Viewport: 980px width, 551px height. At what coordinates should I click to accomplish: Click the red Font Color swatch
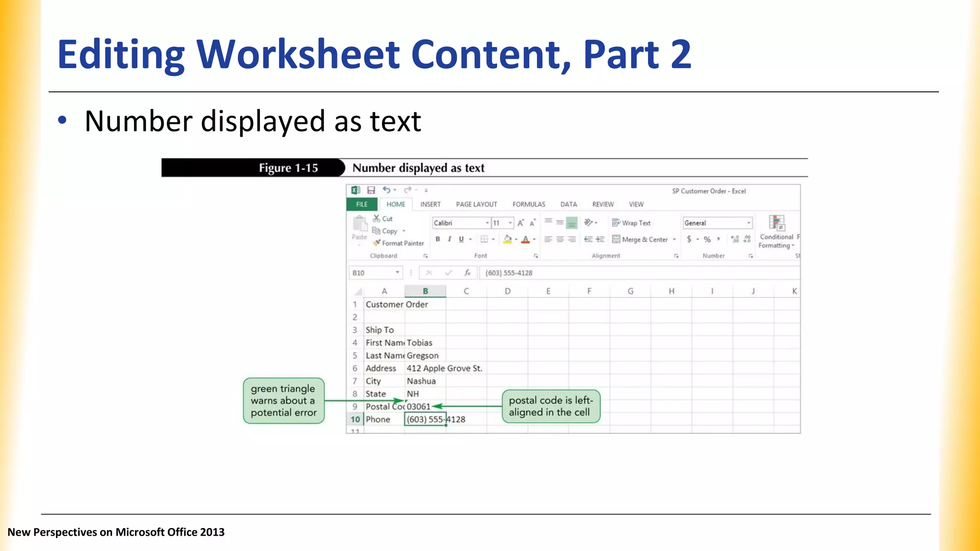point(525,239)
